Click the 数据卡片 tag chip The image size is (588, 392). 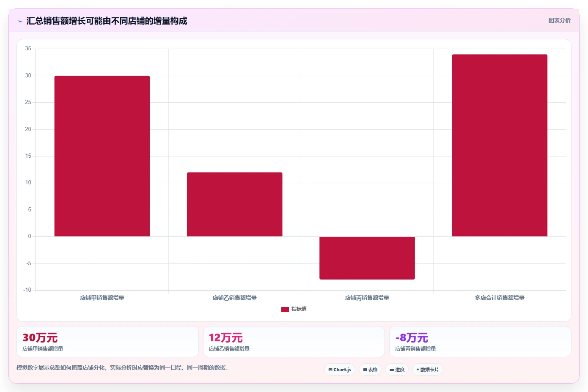(428, 370)
